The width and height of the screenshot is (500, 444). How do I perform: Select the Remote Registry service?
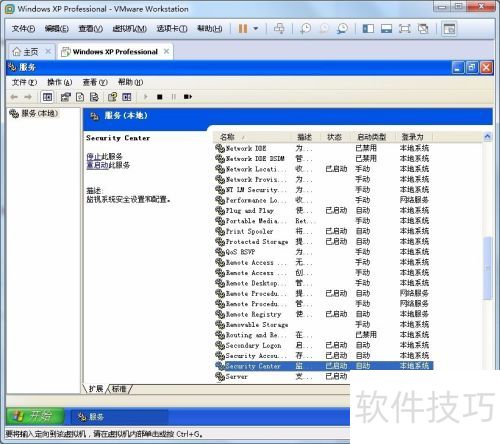point(324,314)
